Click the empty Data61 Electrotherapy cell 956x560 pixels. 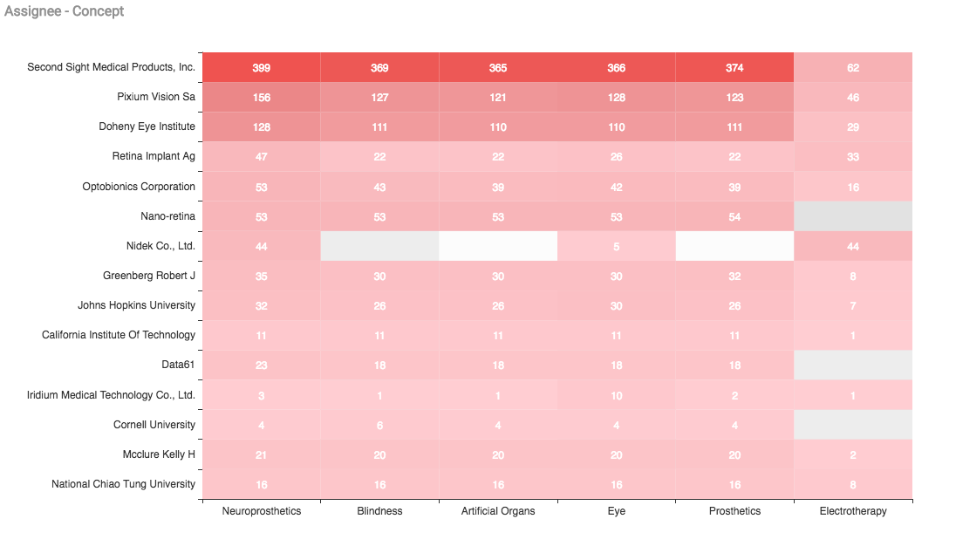click(853, 365)
